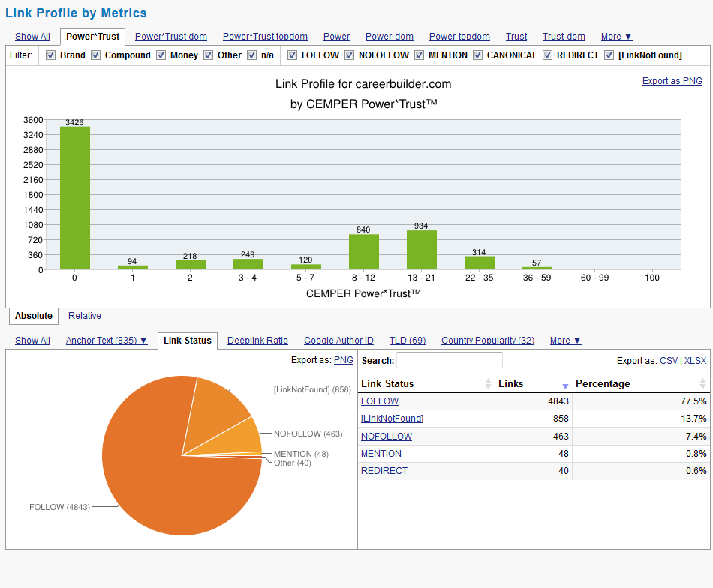
Task: Open the [LinkNotFound] status link
Action: [392, 418]
